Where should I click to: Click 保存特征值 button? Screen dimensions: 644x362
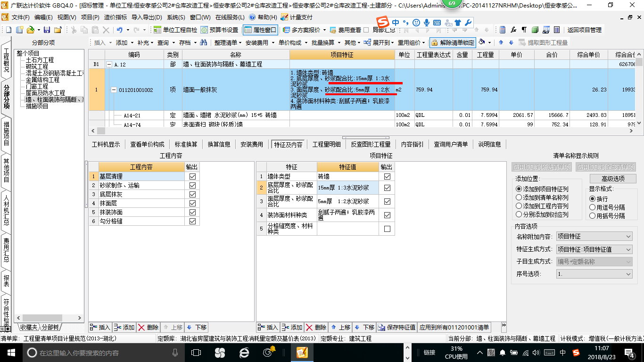(x=396, y=327)
